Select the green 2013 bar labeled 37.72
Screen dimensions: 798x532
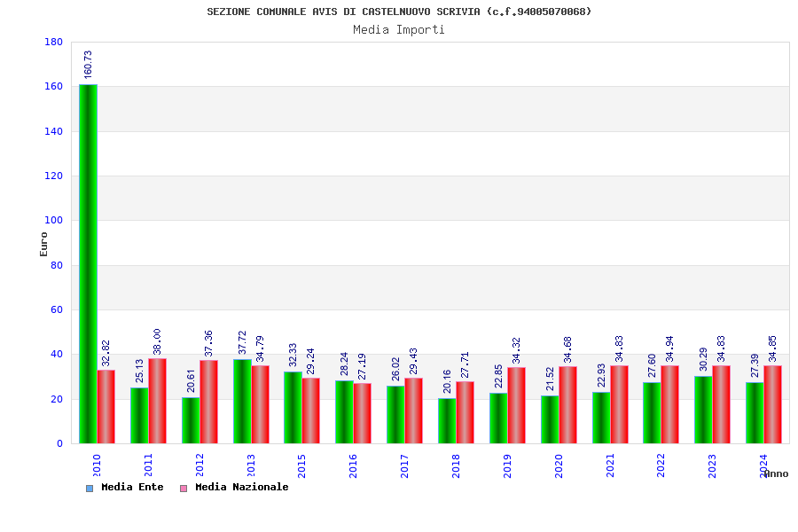tap(242, 401)
